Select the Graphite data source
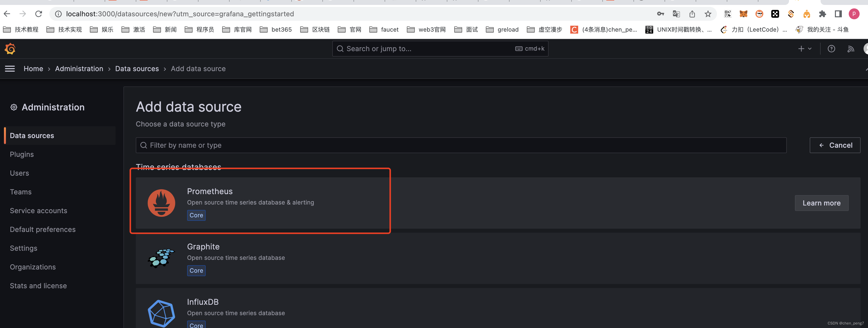The height and width of the screenshot is (328, 868). 498,258
